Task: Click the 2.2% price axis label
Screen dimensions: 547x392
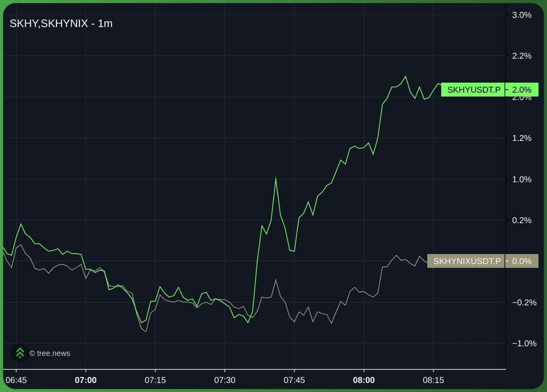Action: pyautogui.click(x=521, y=56)
